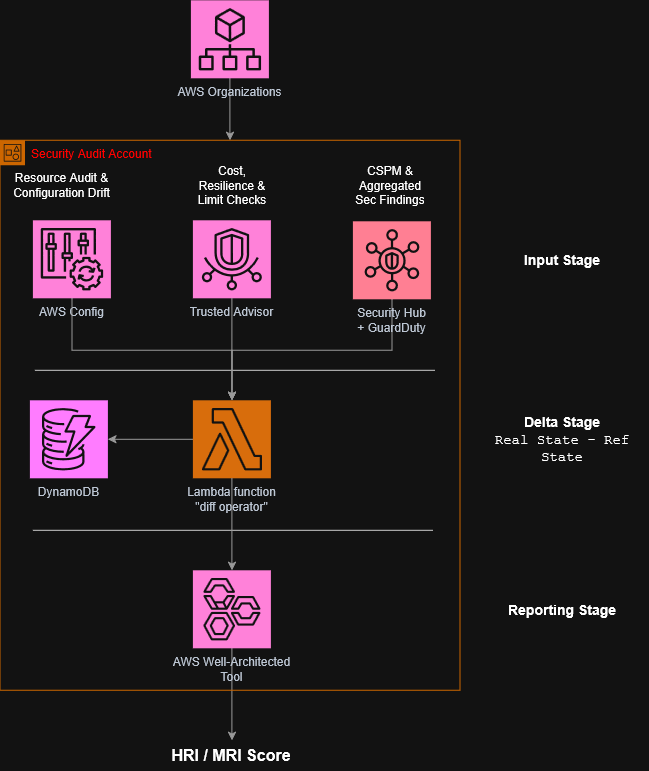649x771 pixels.
Task: Select the Security Audit Account red label
Action: click(91, 154)
